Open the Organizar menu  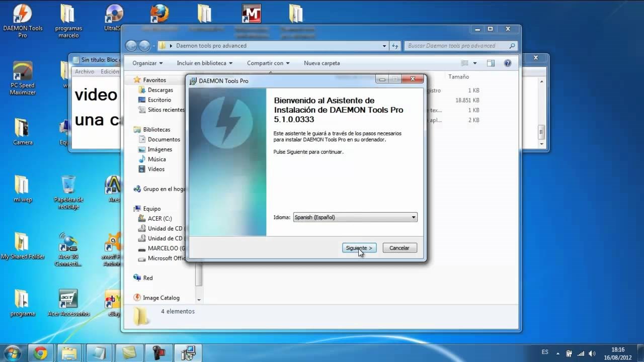click(147, 63)
